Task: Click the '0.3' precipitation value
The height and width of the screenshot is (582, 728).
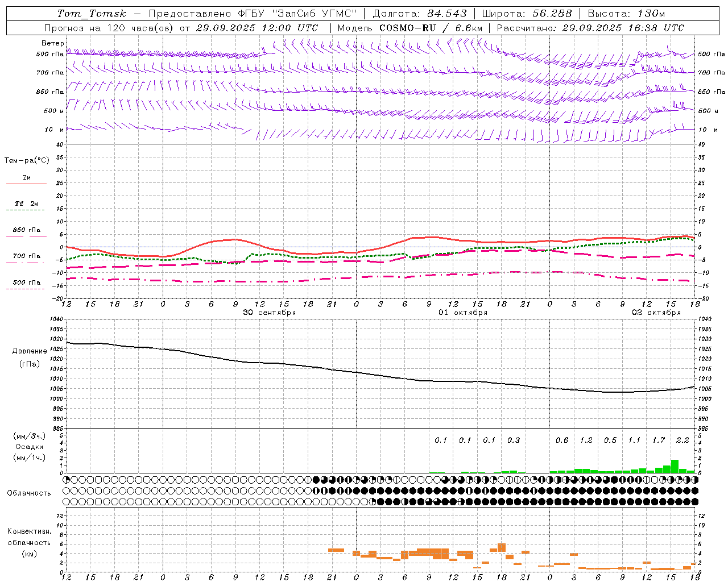Action: [x=514, y=440]
